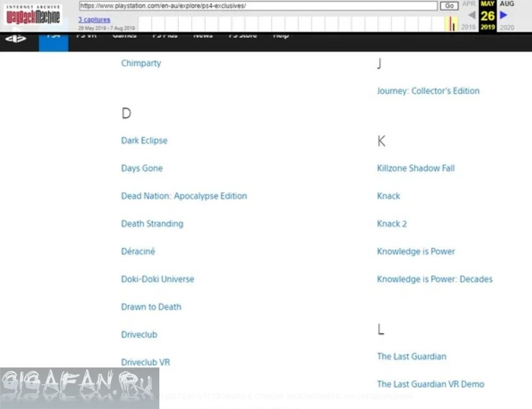The height and width of the screenshot is (409, 532).
Task: Open the Knack 2 link
Action: (x=392, y=223)
